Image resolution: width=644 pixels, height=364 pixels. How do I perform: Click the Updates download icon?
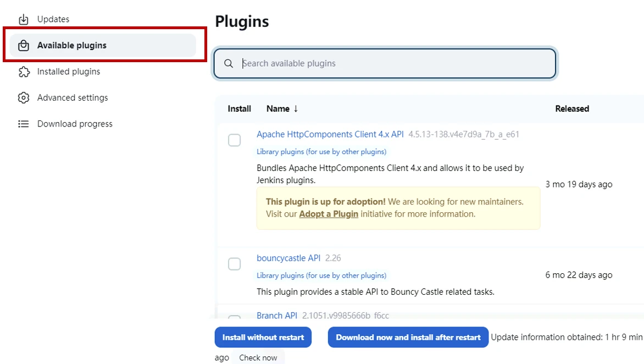23,19
